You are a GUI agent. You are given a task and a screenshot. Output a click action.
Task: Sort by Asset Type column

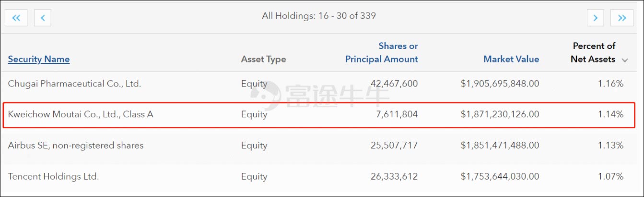(263, 59)
